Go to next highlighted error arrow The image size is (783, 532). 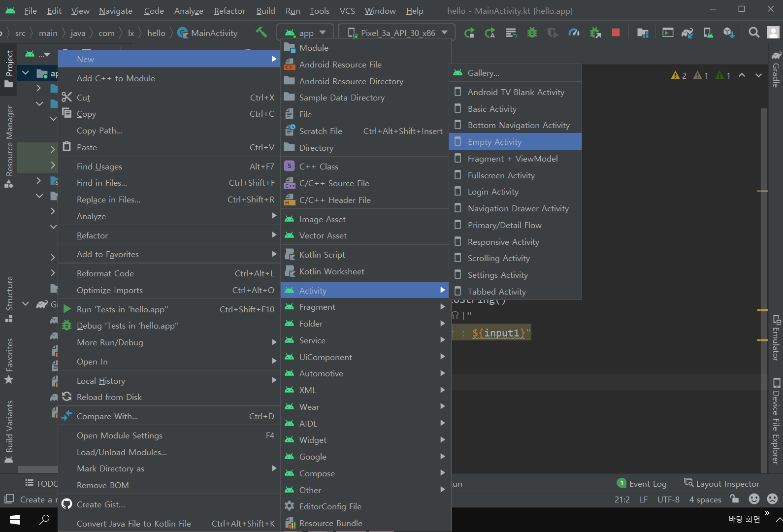pos(758,75)
